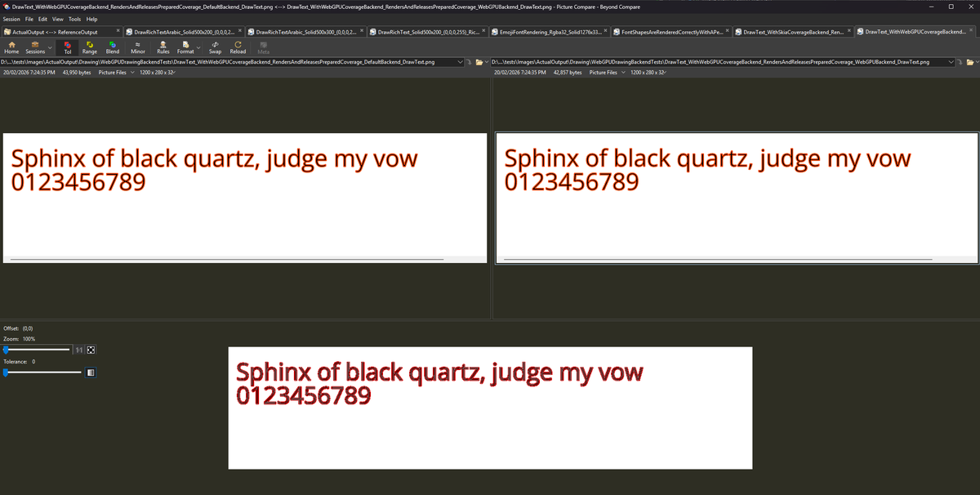Switch to FontShapesAreRenderedCorrectly tab
This screenshot has height=495, width=980.
tap(670, 32)
